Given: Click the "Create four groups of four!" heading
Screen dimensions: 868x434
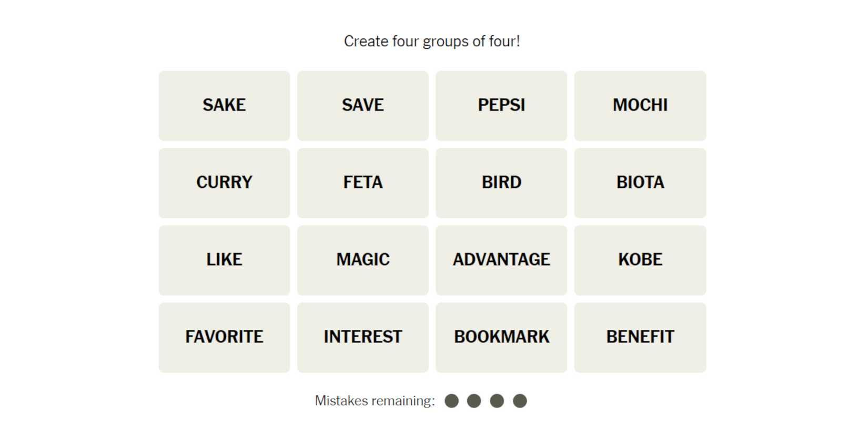Looking at the screenshot, I should pyautogui.click(x=432, y=41).
